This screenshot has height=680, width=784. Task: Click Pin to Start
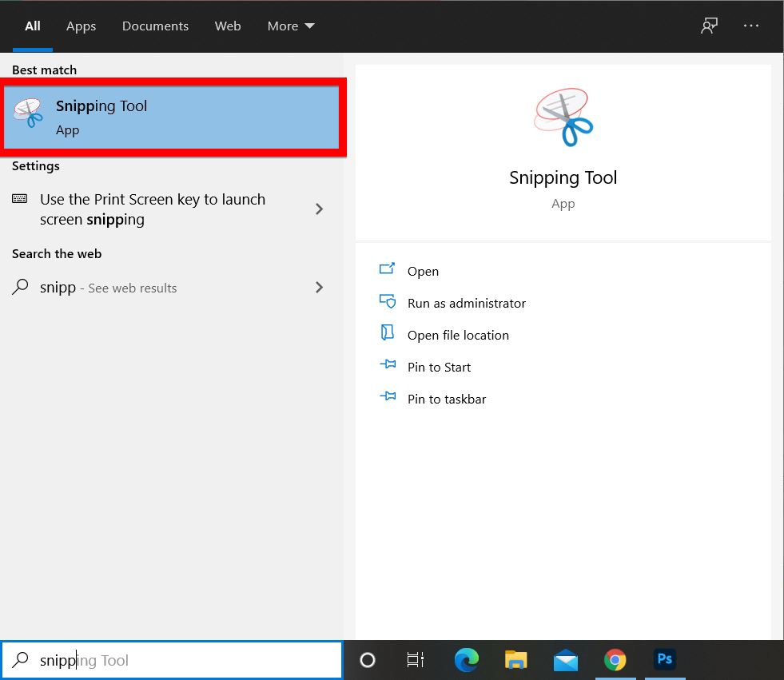[x=439, y=368]
